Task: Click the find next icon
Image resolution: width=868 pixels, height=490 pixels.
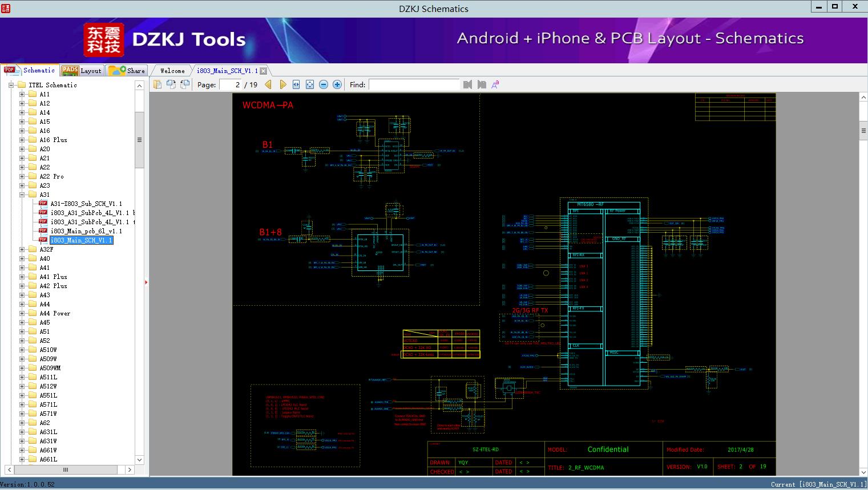Action: (482, 84)
